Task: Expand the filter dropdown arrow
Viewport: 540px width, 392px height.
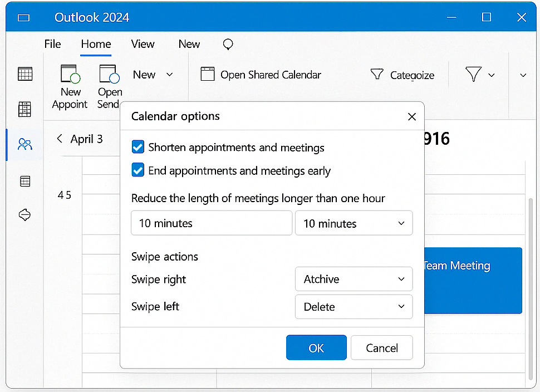Action: 492,75
